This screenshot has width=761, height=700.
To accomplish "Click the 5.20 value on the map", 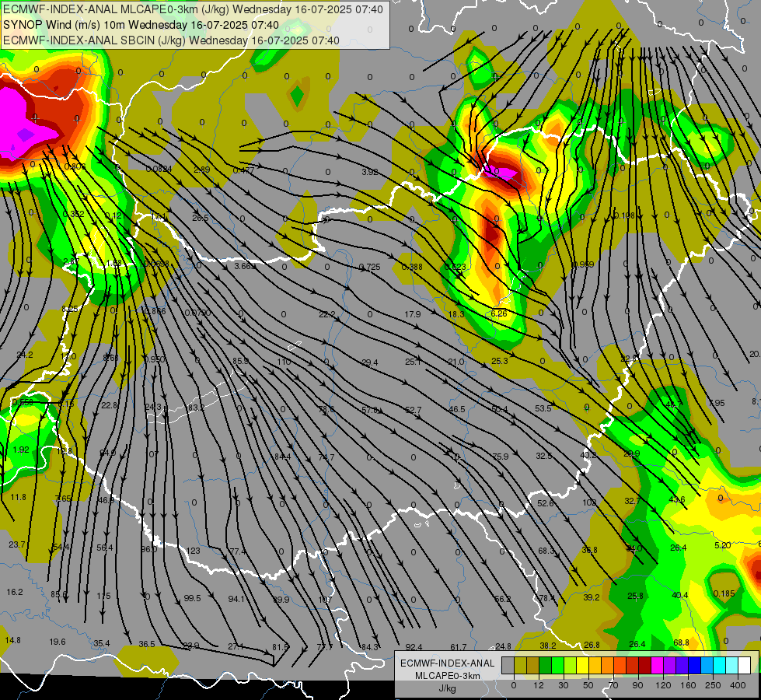I will (x=723, y=545).
